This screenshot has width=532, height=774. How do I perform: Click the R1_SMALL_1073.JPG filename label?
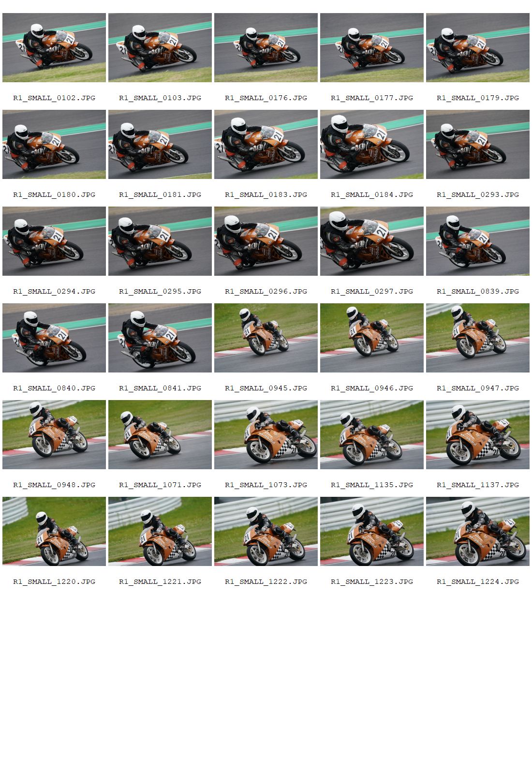(266, 485)
